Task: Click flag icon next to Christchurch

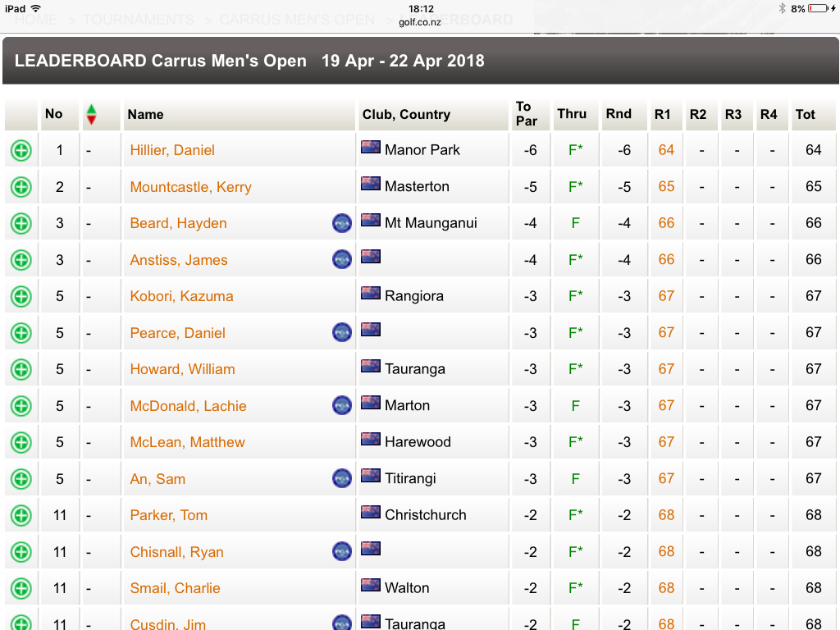Action: tap(371, 512)
